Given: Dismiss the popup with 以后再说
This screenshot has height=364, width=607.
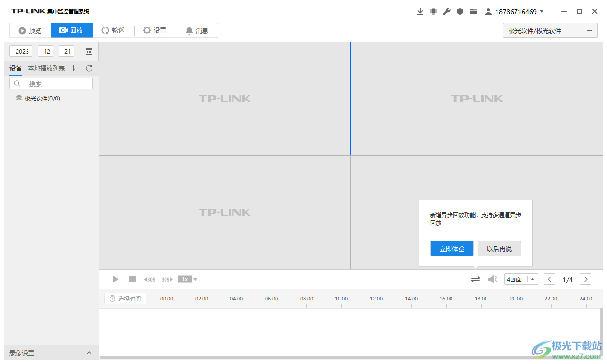Looking at the screenshot, I should pyautogui.click(x=499, y=248).
